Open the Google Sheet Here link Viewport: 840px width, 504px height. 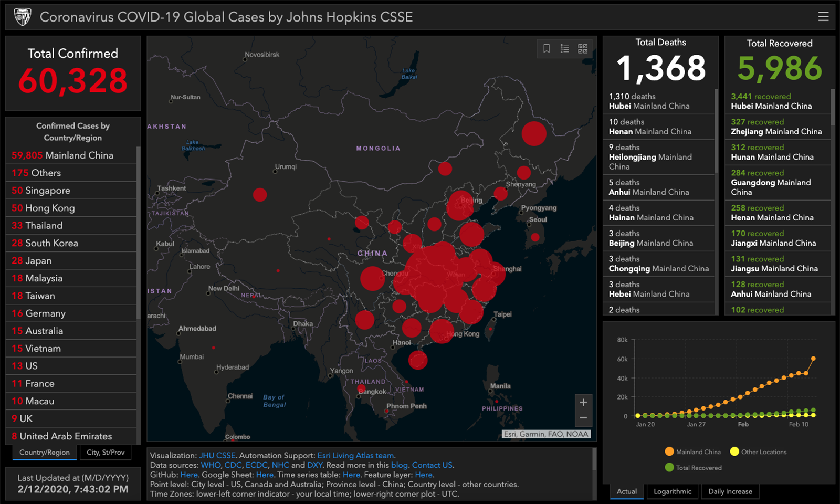click(x=265, y=475)
